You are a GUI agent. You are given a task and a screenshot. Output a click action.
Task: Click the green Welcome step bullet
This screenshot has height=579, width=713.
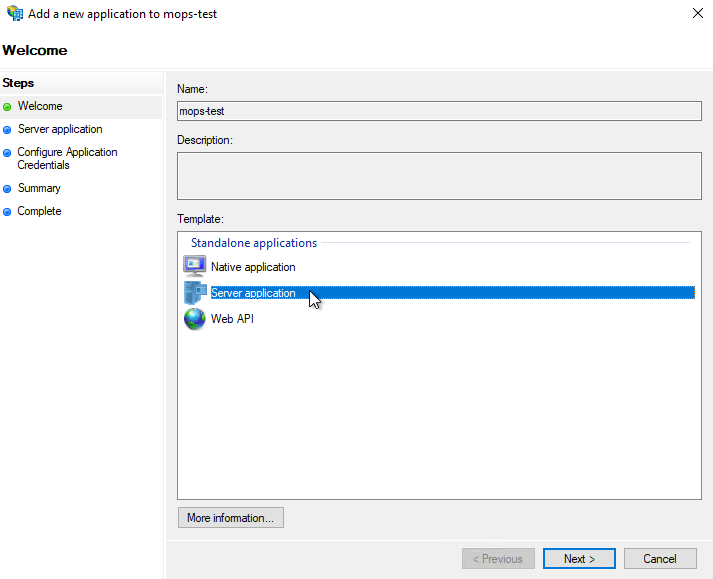pyautogui.click(x=8, y=107)
